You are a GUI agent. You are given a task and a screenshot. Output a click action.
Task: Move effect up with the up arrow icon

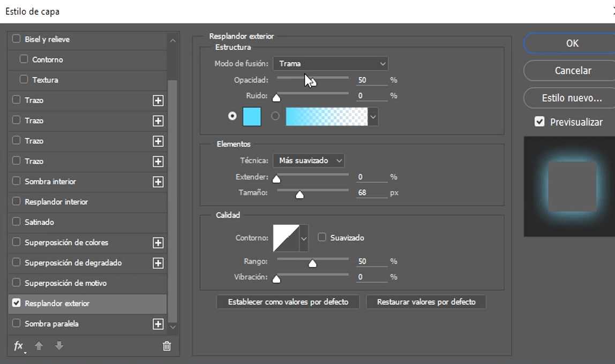[39, 346]
